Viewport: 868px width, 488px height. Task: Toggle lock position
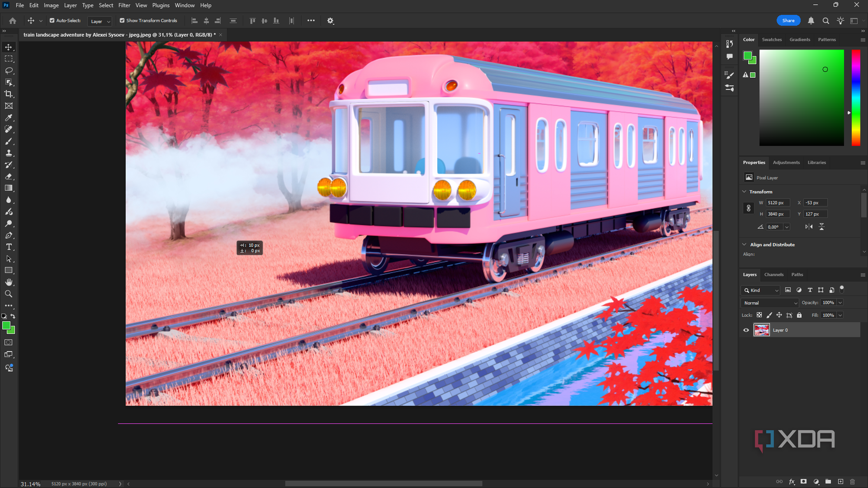coord(779,315)
